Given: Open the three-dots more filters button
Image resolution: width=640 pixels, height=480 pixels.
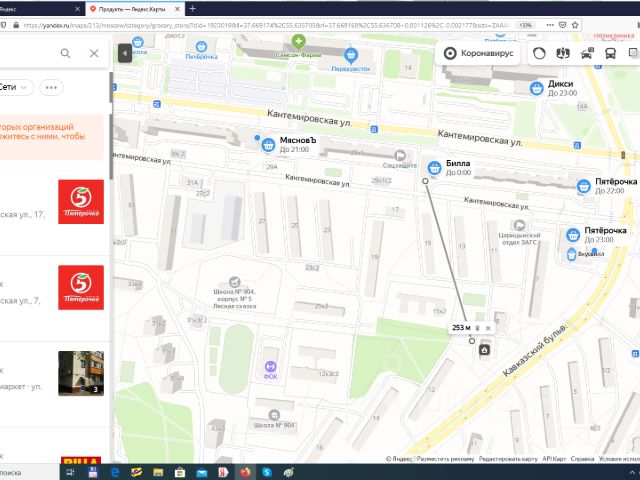Looking at the screenshot, I should pyautogui.click(x=51, y=87).
